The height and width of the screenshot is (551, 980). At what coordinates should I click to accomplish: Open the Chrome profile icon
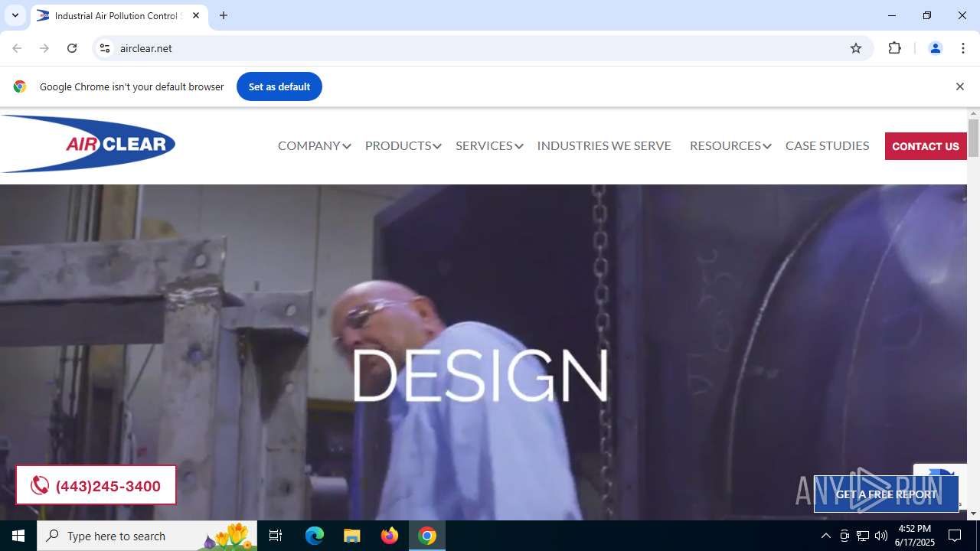tap(935, 48)
